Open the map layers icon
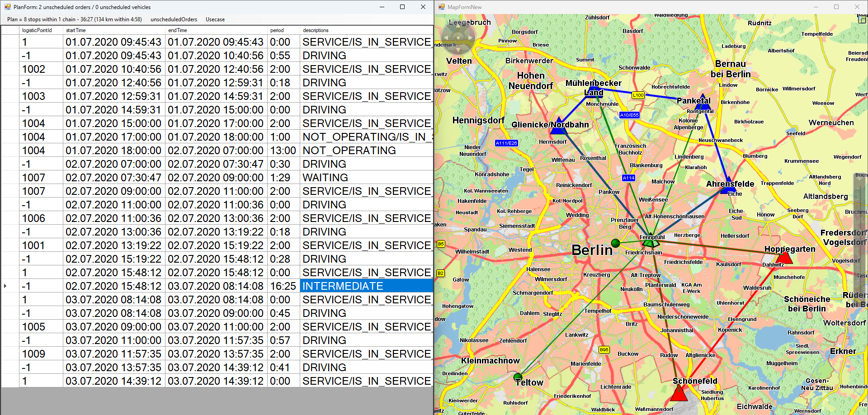 (x=862, y=19)
